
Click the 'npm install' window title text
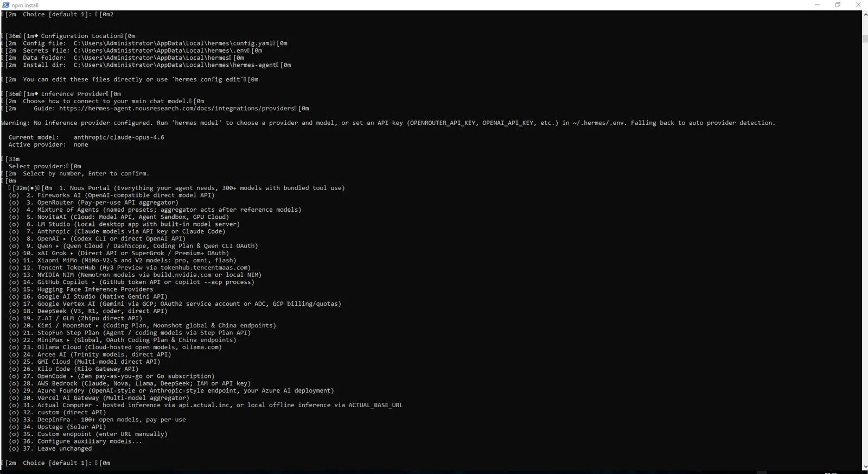pyautogui.click(x=25, y=5)
